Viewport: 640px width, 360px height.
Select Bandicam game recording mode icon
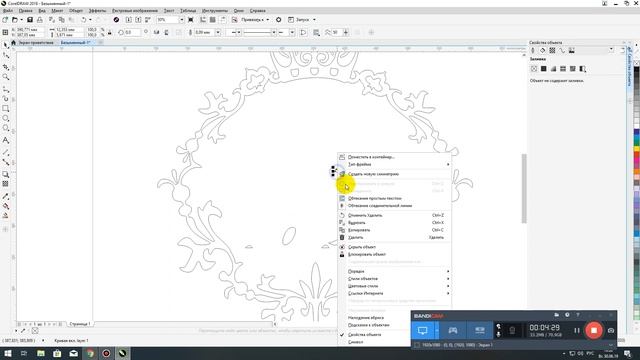point(453,330)
